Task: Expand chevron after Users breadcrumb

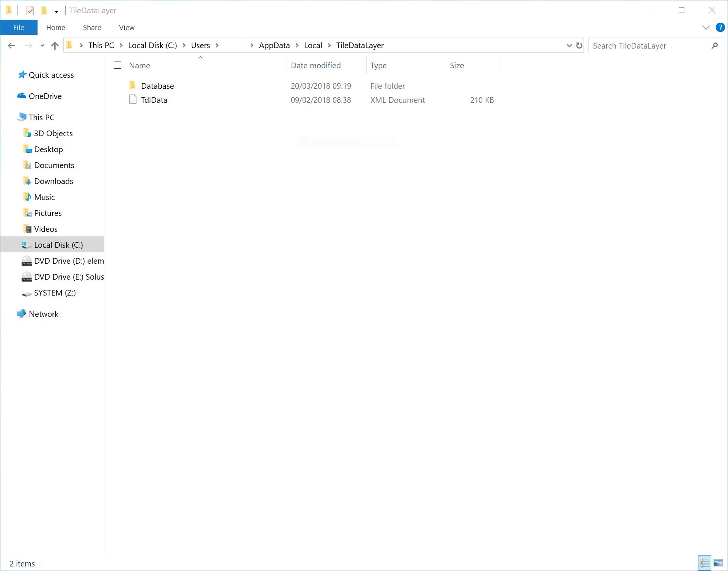Action: click(217, 46)
